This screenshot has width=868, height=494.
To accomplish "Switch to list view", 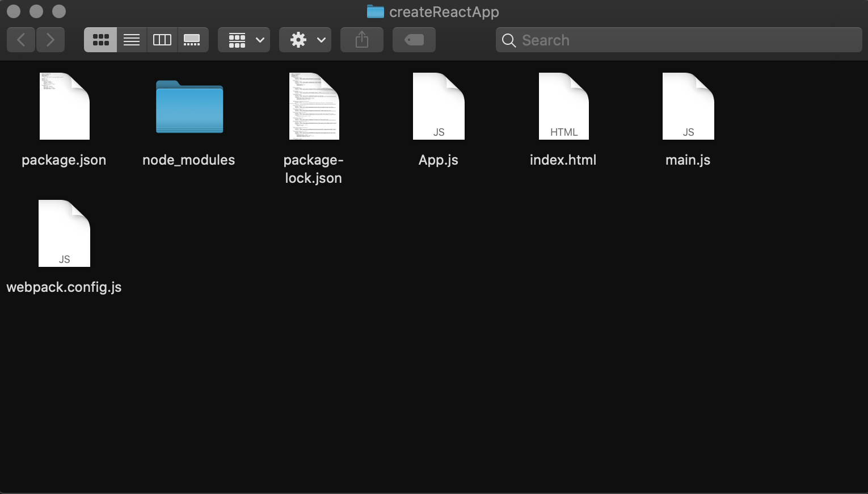I will click(x=132, y=40).
